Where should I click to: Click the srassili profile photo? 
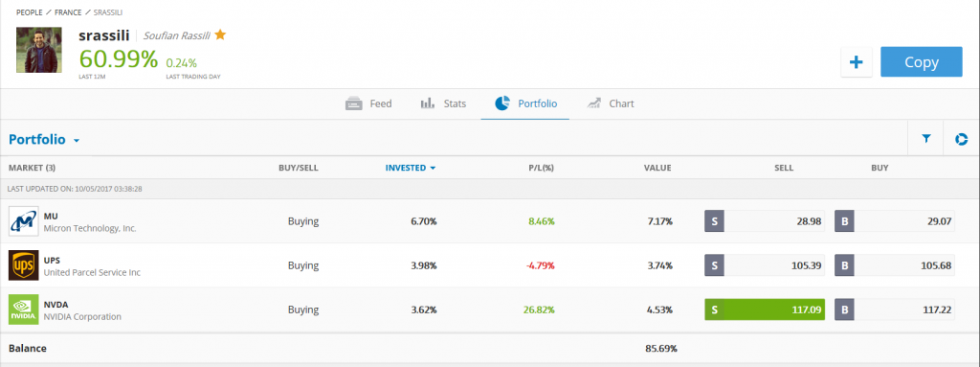click(38, 50)
